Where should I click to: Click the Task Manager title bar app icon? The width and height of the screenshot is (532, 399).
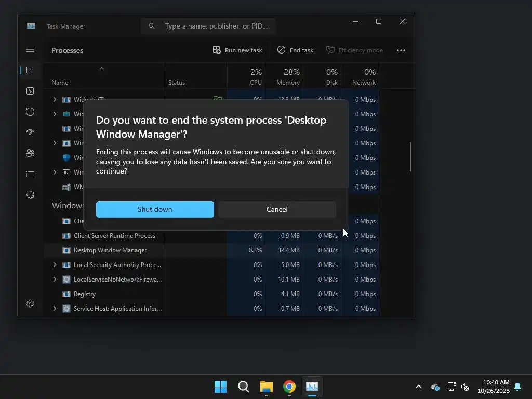coord(31,26)
